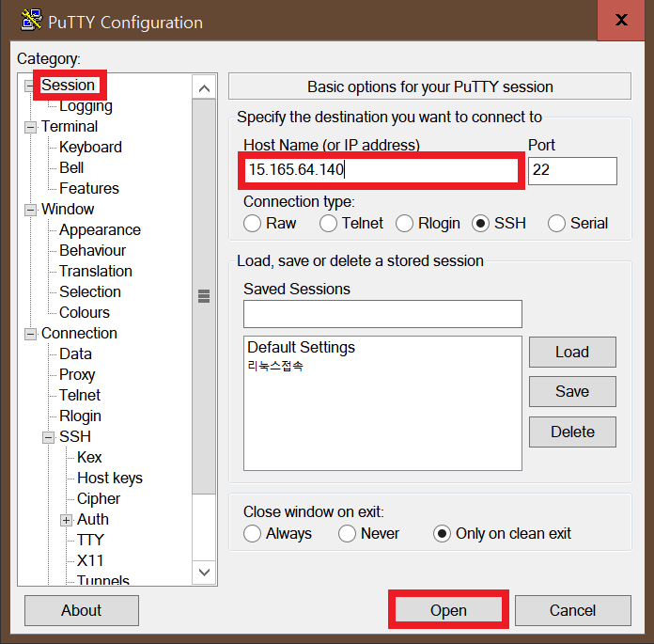Open the Terminal category
This screenshot has height=644, width=654.
70,126
